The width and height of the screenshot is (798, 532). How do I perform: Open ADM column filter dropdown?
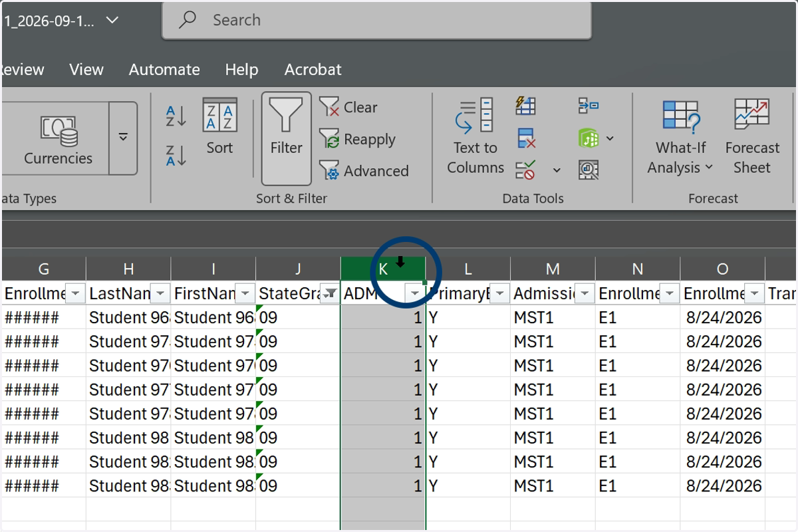tap(415, 293)
